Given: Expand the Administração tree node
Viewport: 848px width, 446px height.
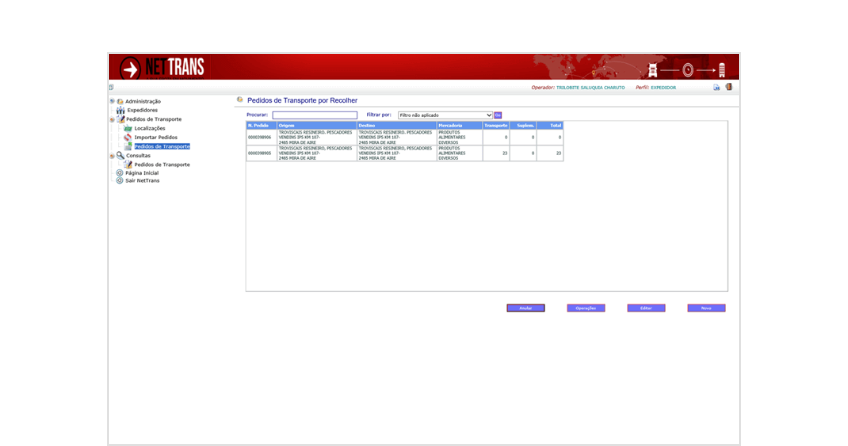Looking at the screenshot, I should [x=112, y=102].
